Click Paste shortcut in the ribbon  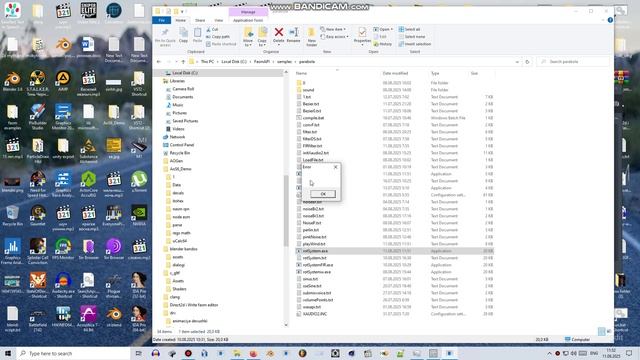click(221, 44)
